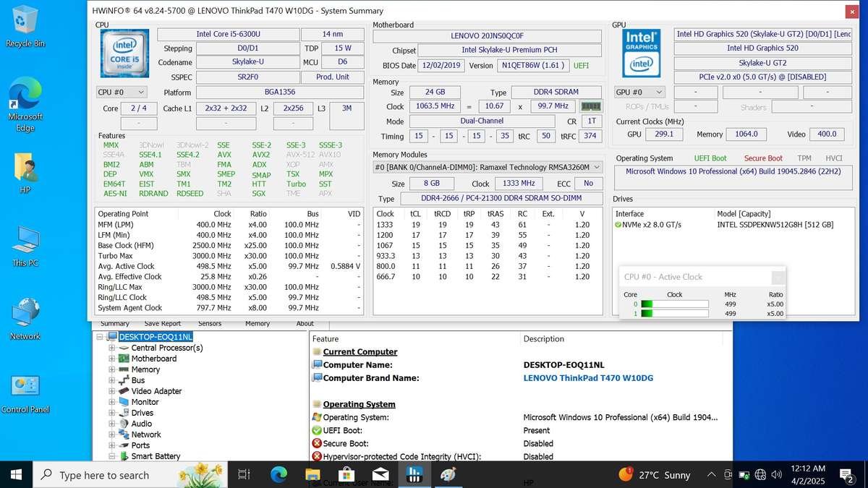This screenshot has width=868, height=488.
Task: Click the Intel Graphics logo
Action: coord(642,52)
